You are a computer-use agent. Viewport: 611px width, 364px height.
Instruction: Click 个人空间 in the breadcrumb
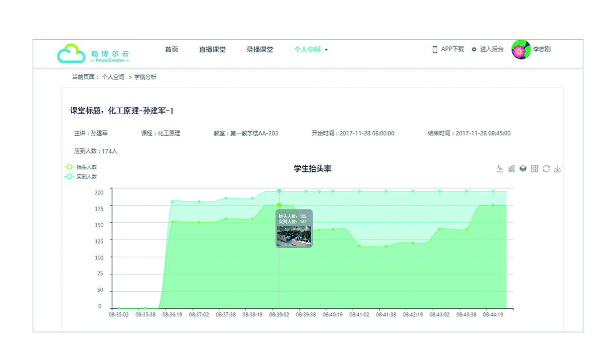coord(113,77)
